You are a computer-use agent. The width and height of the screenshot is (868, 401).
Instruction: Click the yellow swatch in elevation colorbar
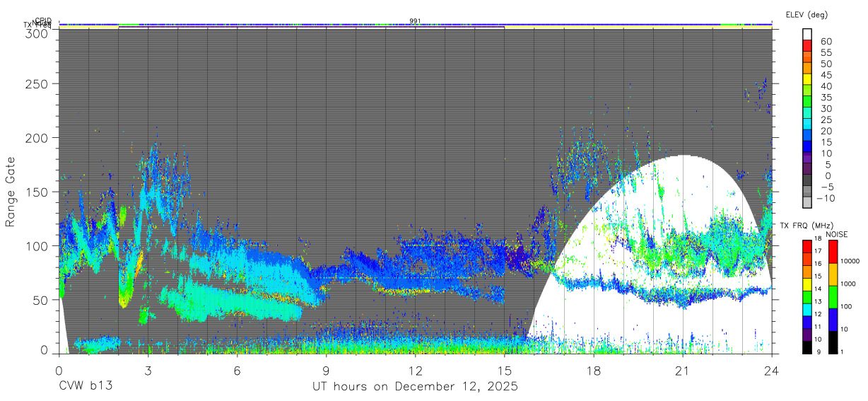[x=807, y=79]
